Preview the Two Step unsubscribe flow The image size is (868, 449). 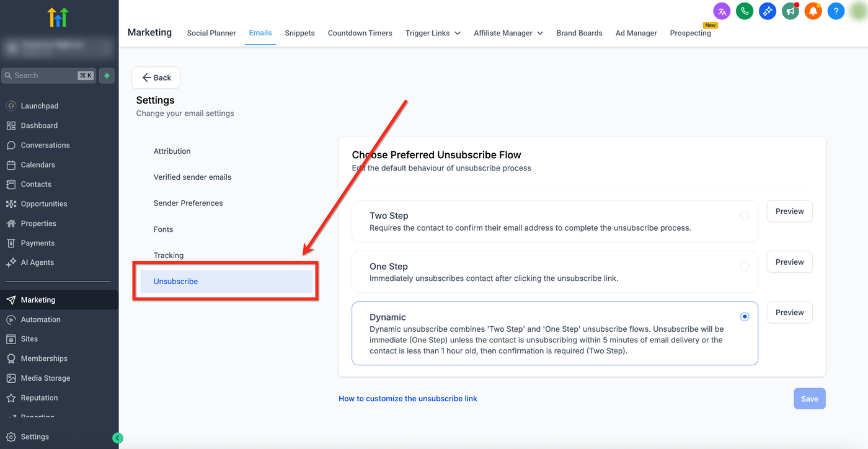pos(790,211)
